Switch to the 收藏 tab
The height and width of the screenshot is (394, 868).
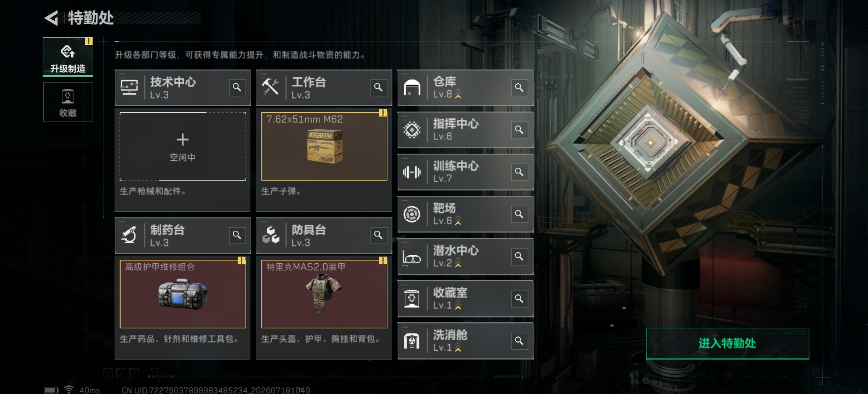tap(68, 102)
